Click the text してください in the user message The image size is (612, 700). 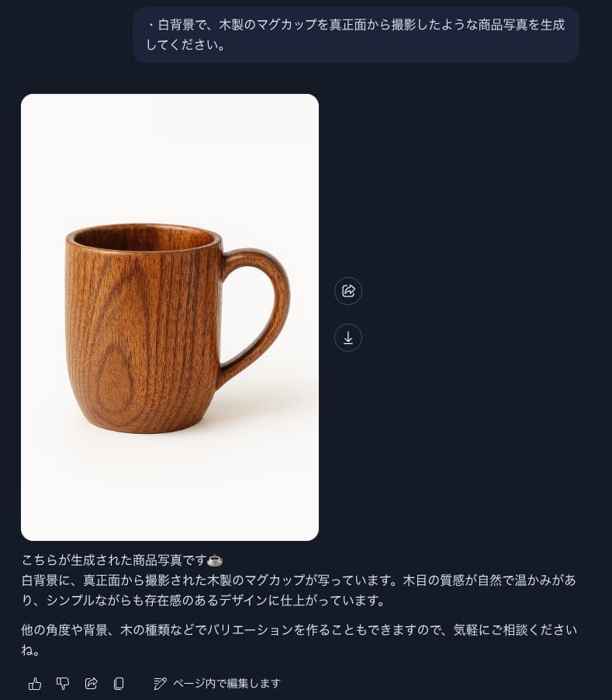coord(185,45)
